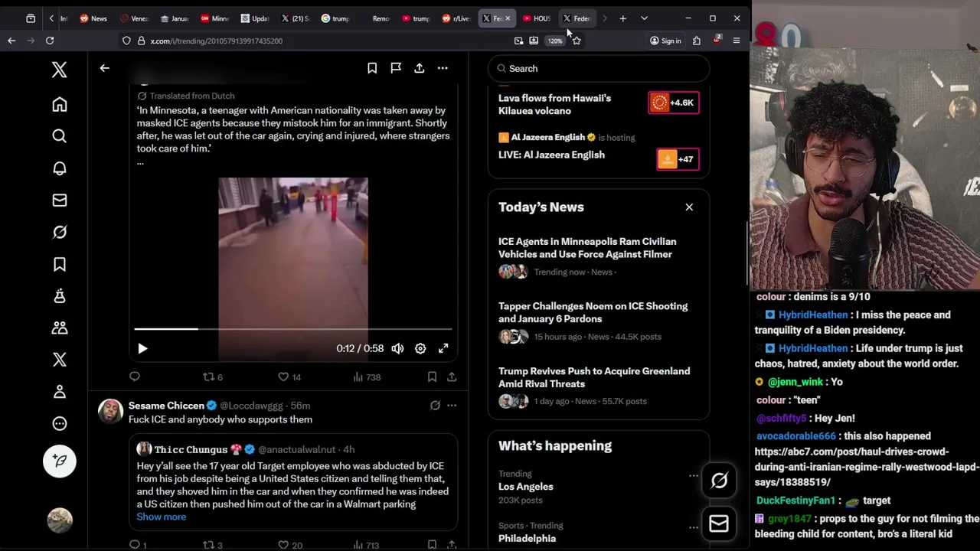Viewport: 980px width, 551px height.
Task: Open a new browser tab with plus
Action: pyautogui.click(x=622, y=18)
